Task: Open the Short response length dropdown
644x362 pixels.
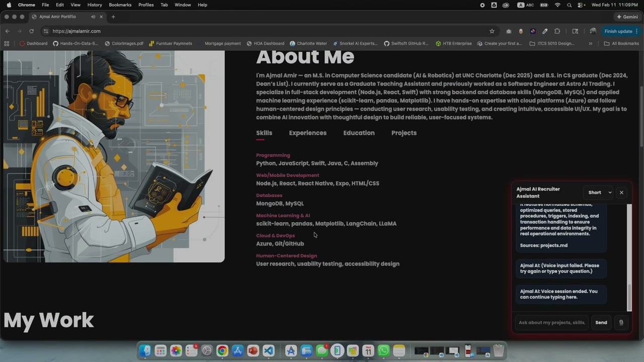Action: pos(599,193)
